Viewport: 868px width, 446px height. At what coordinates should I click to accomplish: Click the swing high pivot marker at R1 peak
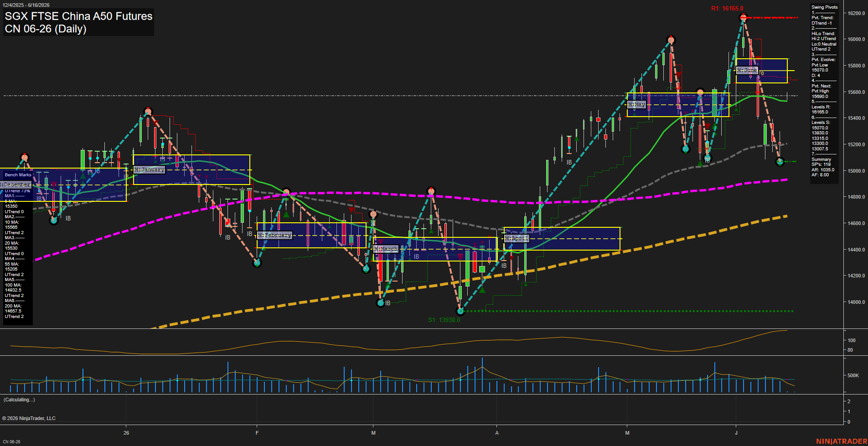[x=744, y=18]
